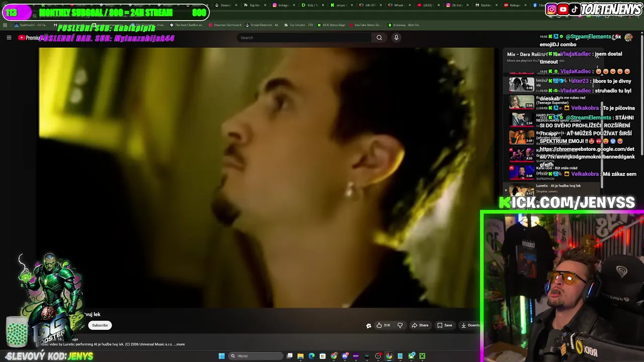The width and height of the screenshot is (644, 362).
Task: Click in the YouTube search field
Action: (x=304, y=38)
